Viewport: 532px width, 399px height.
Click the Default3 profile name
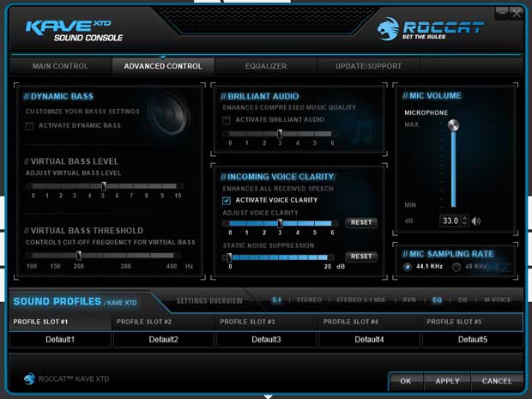point(266,340)
